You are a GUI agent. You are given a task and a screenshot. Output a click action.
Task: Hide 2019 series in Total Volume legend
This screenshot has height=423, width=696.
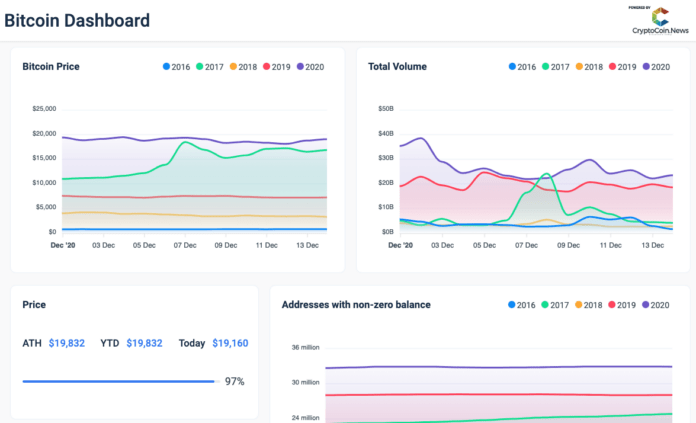[622, 67]
